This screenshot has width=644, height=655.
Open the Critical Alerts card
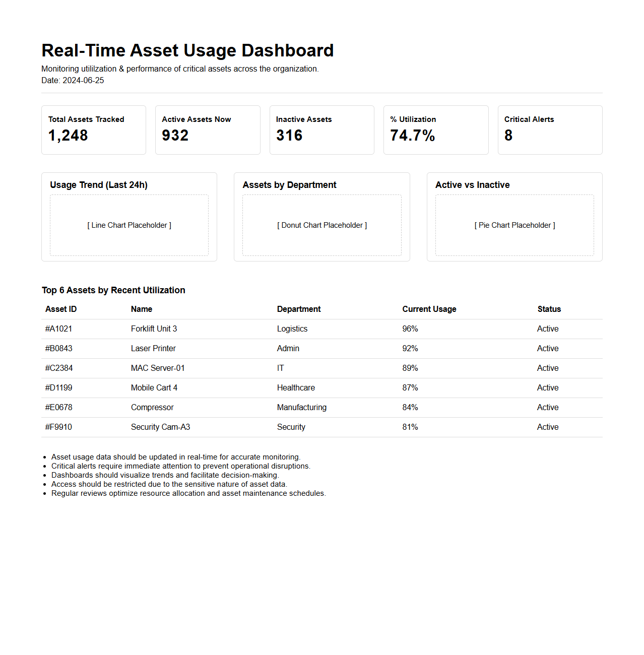(x=550, y=130)
